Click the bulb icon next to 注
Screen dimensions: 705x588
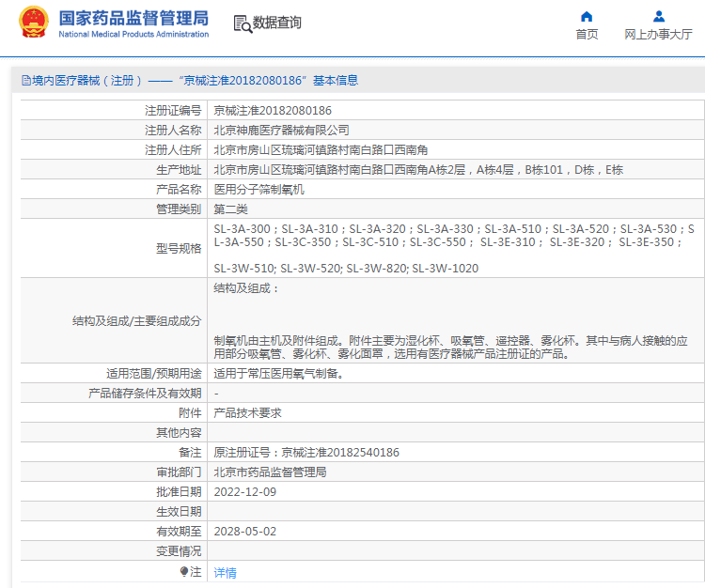pyautogui.click(x=185, y=571)
